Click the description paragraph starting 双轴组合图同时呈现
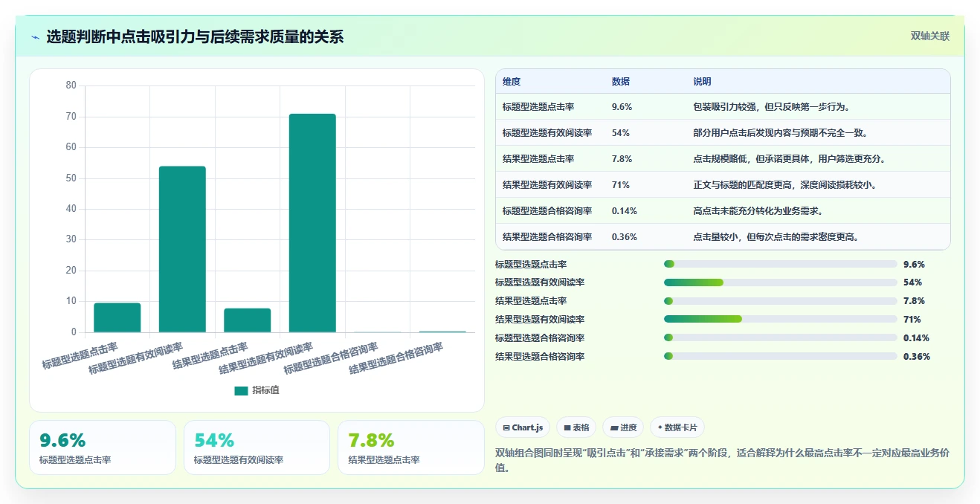Image resolution: width=980 pixels, height=504 pixels. point(722,460)
